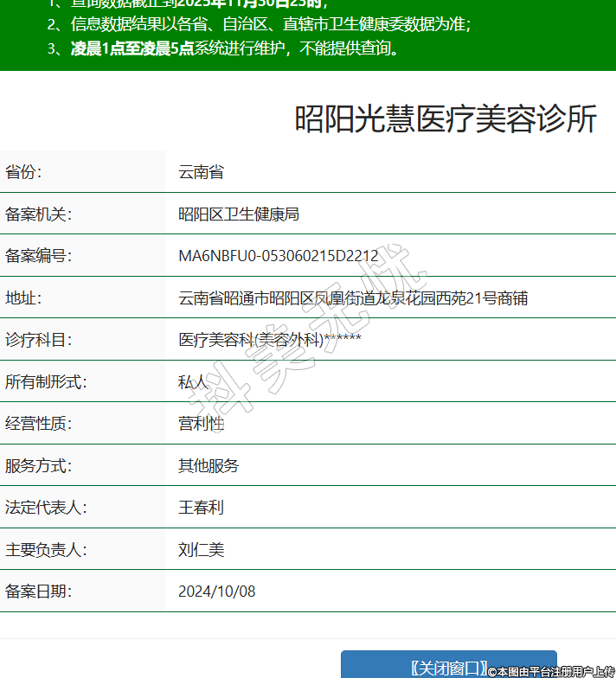Click the 【关闭窗口】 close window button
The height and width of the screenshot is (678, 616).
pos(448,666)
